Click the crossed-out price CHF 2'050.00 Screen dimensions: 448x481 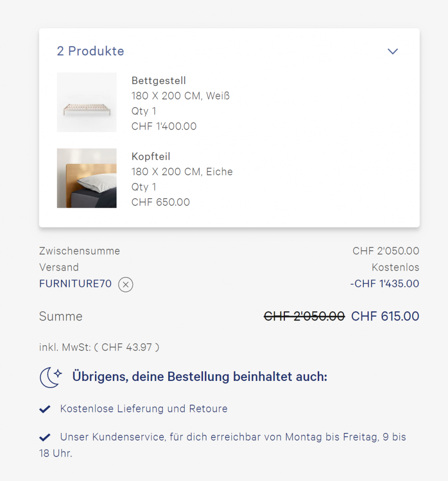point(304,316)
